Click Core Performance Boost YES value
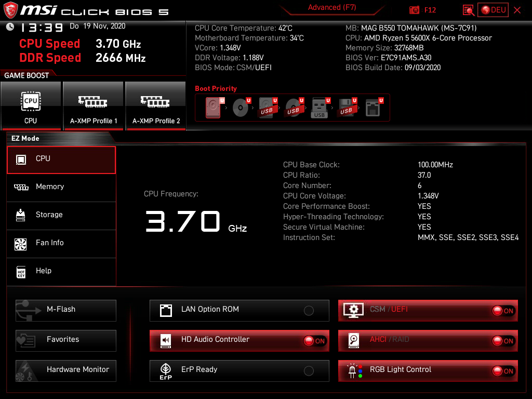 (x=424, y=206)
